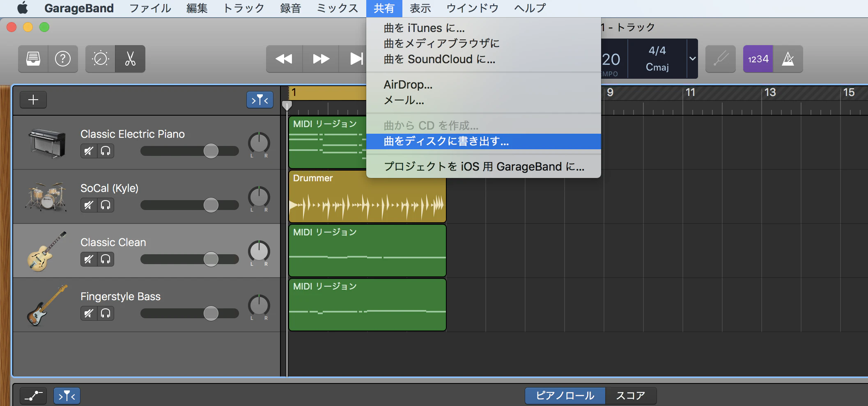
Task: Click Classic Electric Piano volume slider
Action: pos(189,151)
